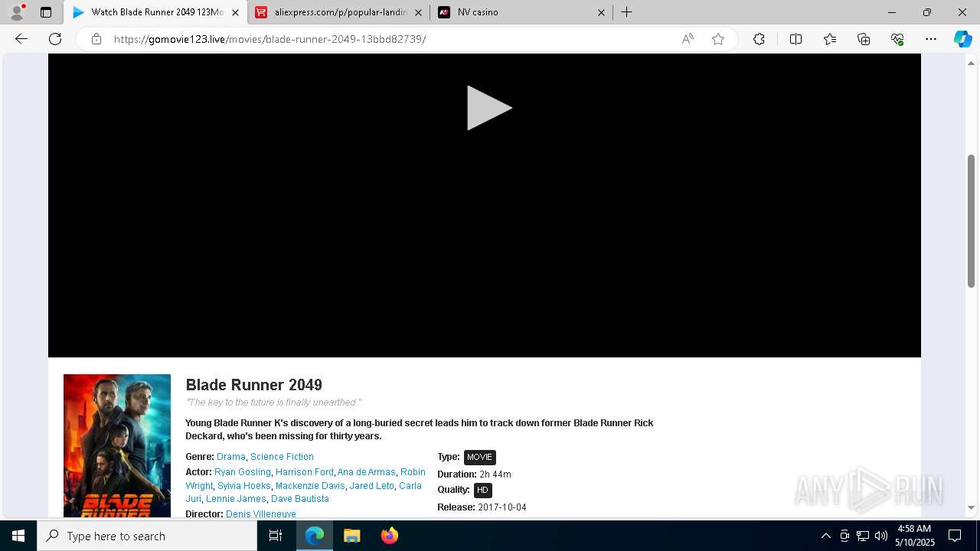Click the scrollbar up arrow
Viewport: 980px width, 551px height.
(971, 63)
